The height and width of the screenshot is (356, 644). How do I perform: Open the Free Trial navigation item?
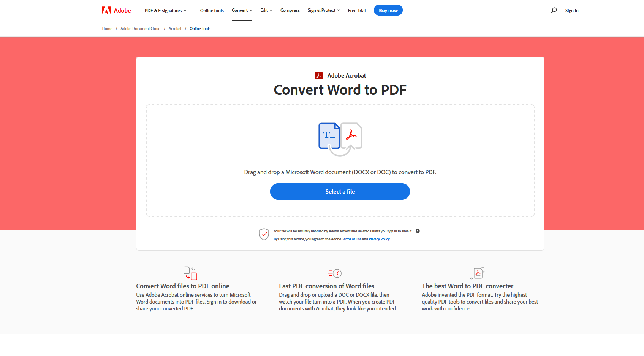click(357, 10)
